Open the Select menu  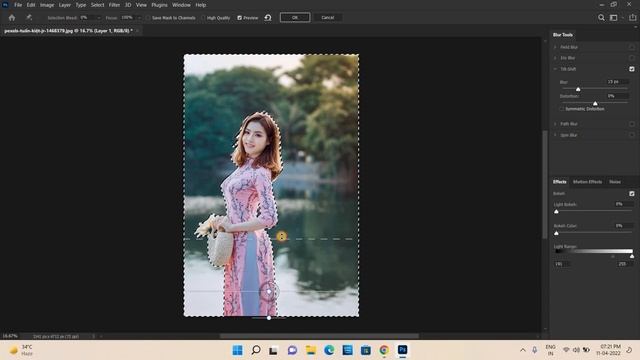(98, 5)
